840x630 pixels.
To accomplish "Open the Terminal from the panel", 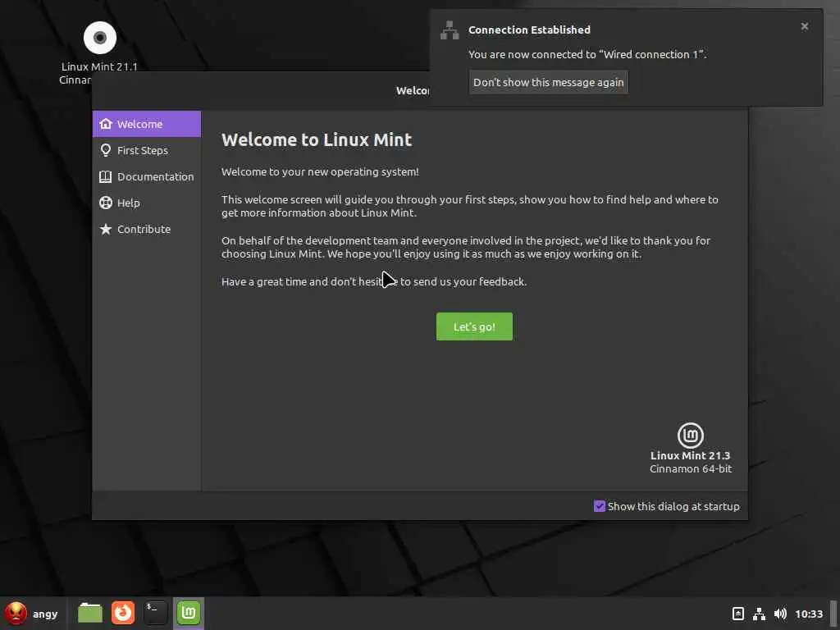I will [155, 613].
